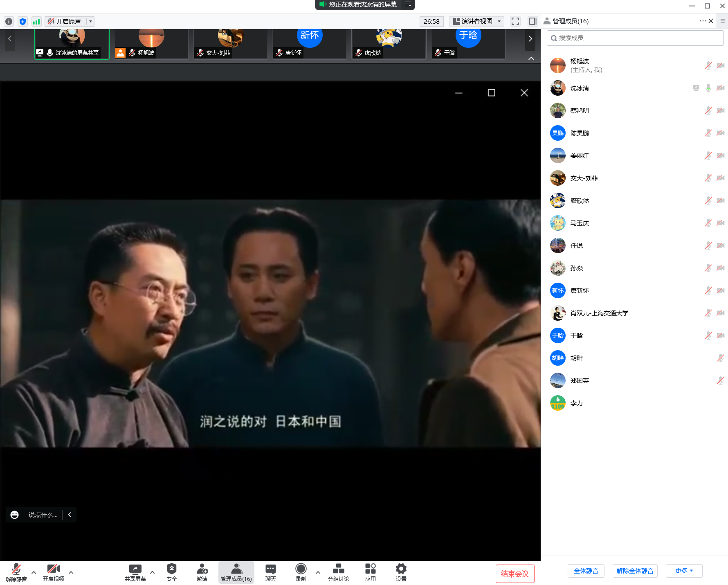
Task: Mute all participants with 全体静音
Action: tap(586, 570)
